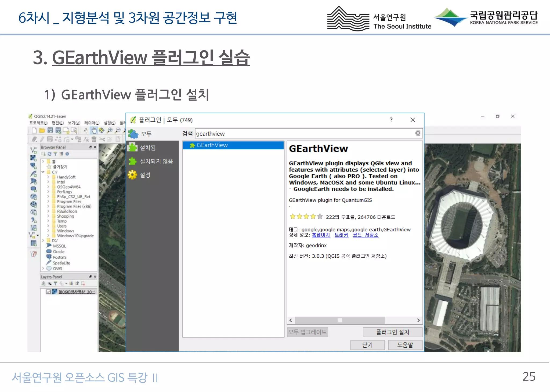Click the Filter Legend funnel in Layers Panel
Image resolution: width=550 pixels, height=392 pixels.
tap(55, 283)
